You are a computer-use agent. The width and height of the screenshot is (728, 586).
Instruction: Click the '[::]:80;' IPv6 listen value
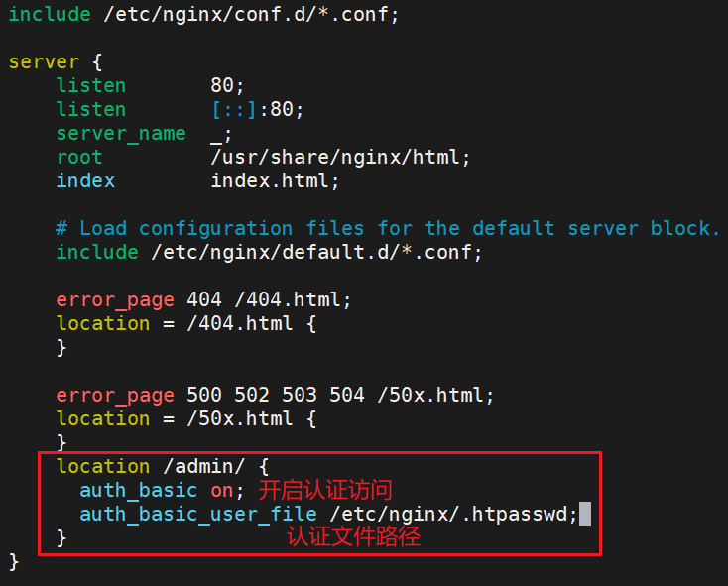coord(257,109)
